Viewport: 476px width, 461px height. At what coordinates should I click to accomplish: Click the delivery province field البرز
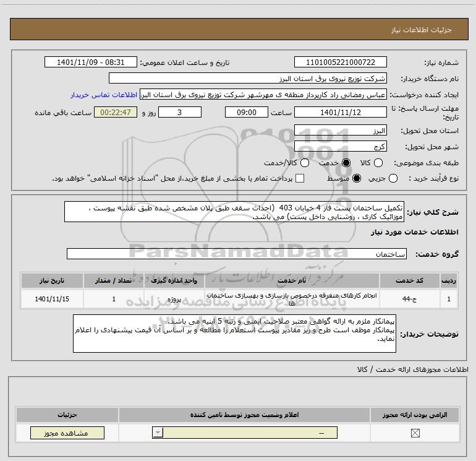point(340,131)
